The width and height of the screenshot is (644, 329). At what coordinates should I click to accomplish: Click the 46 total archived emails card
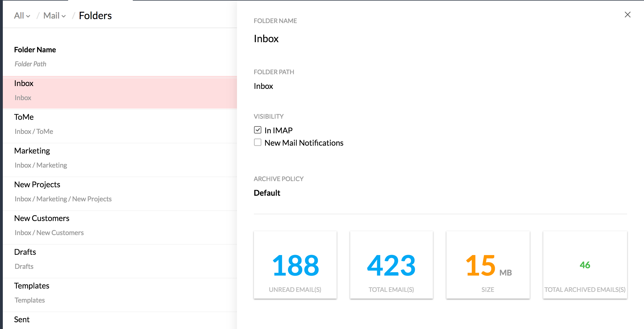click(x=585, y=265)
